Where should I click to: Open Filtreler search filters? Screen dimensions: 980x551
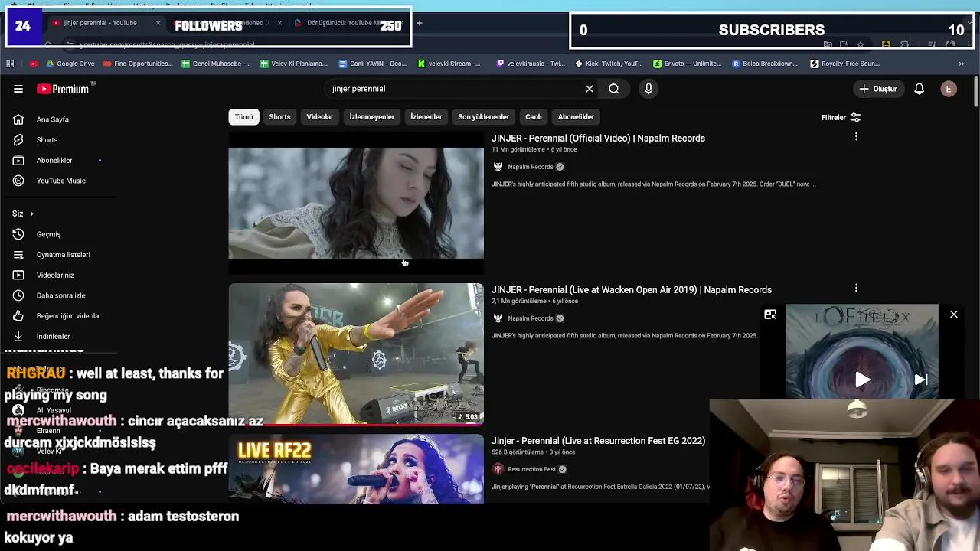click(x=841, y=117)
